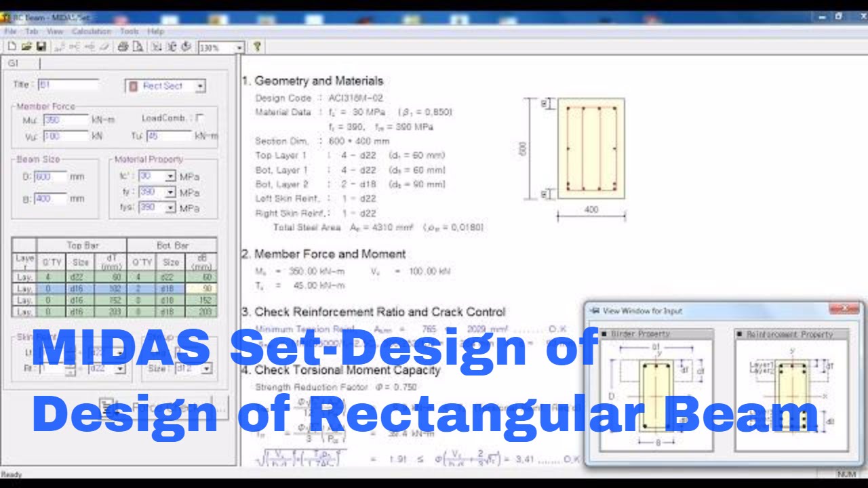The image size is (868, 488).
Task: Open the stirrup Size d12 dropdown
Action: coord(206,369)
